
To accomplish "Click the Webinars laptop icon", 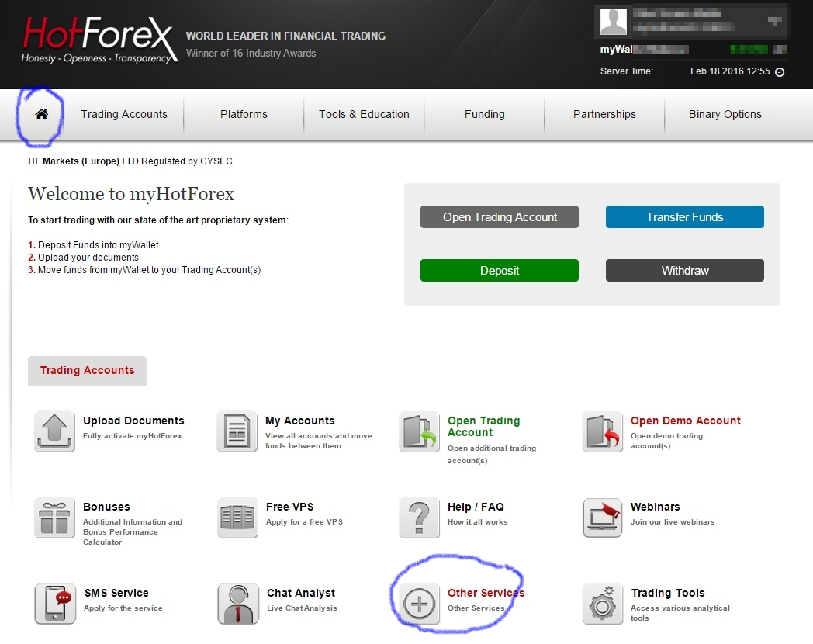I will [603, 518].
